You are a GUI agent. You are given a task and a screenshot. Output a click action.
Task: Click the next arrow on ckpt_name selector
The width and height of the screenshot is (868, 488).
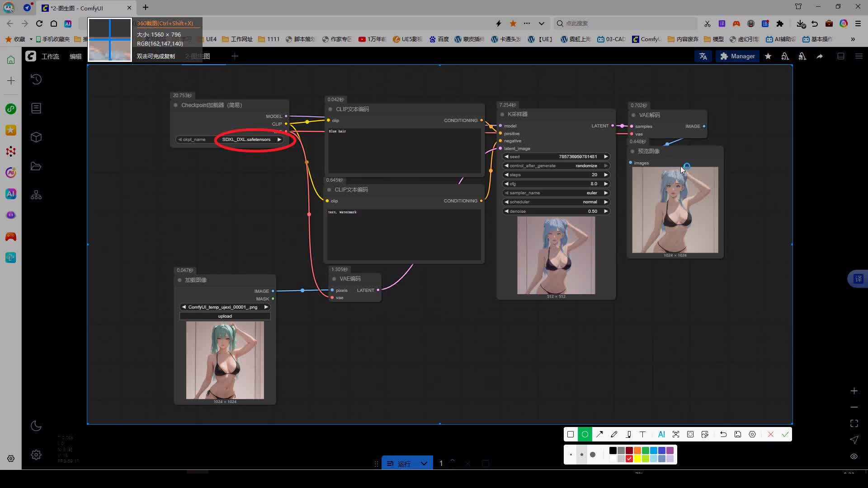tap(279, 139)
